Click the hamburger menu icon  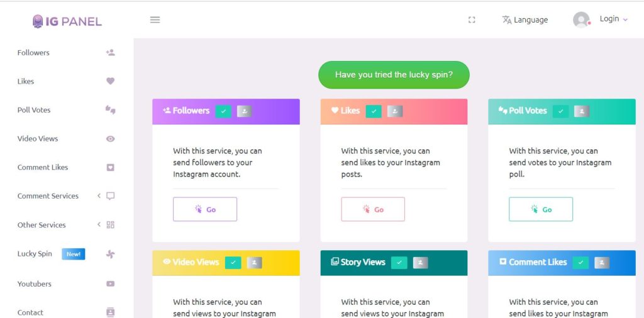(x=155, y=19)
